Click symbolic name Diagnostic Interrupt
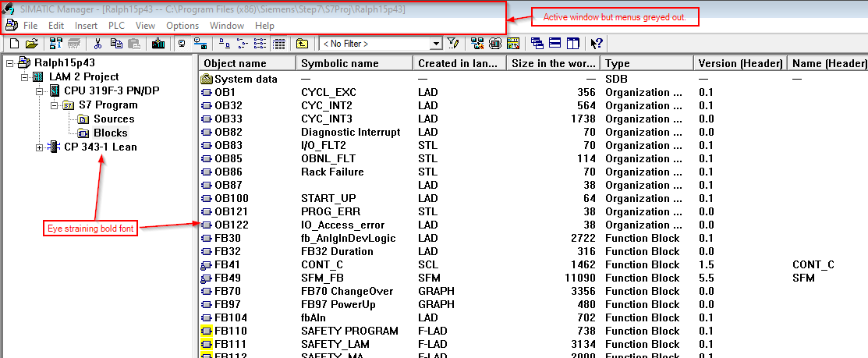The image size is (868, 358). point(350,133)
